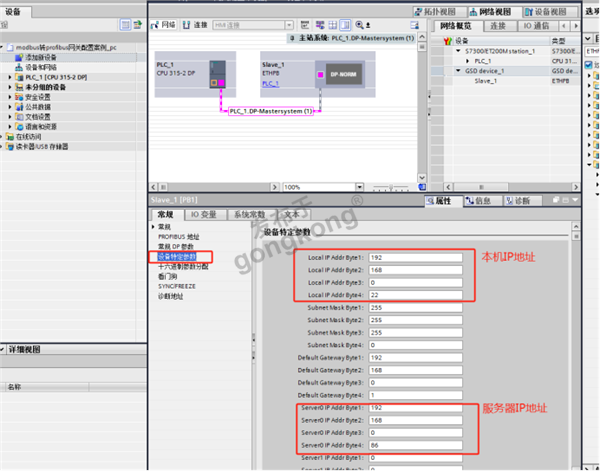Click the pin icon before 主站系统 label
Image resolution: width=600 pixels, height=471 pixels.
click(x=292, y=38)
